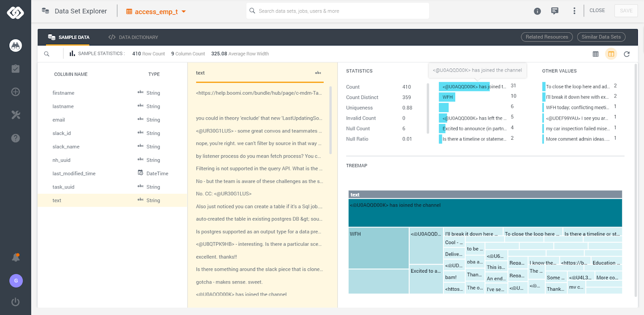Click the COLUMN NAME header
This screenshot has width=644, height=315.
[x=71, y=74]
